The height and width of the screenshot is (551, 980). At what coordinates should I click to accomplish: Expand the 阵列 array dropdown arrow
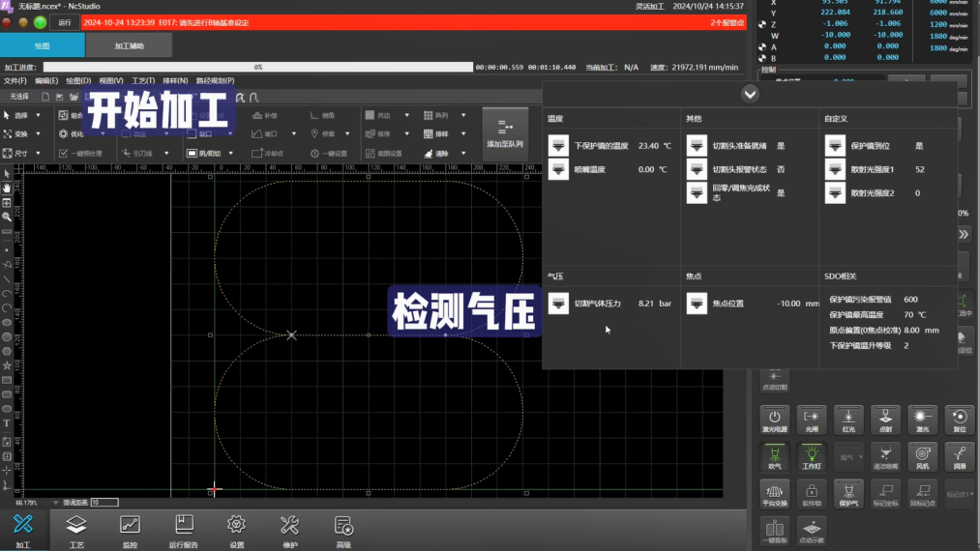tap(463, 115)
